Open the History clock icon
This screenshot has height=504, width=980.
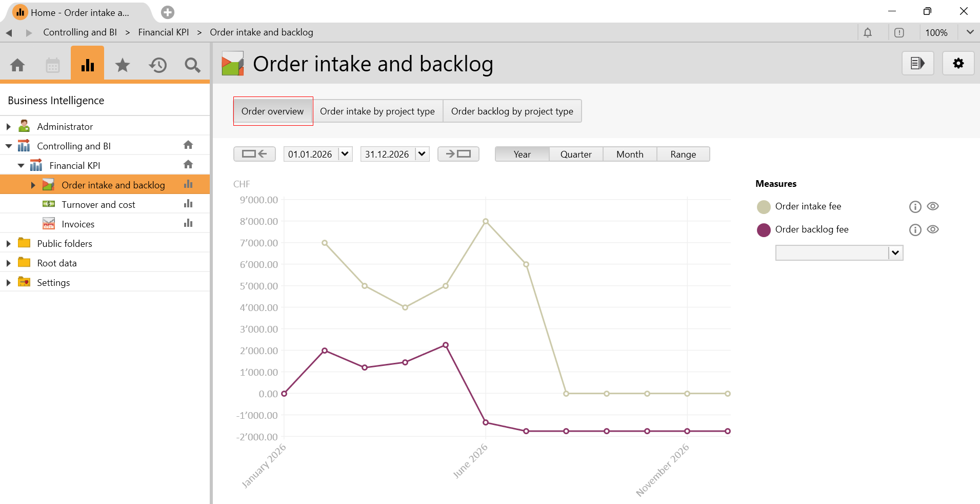pos(158,65)
